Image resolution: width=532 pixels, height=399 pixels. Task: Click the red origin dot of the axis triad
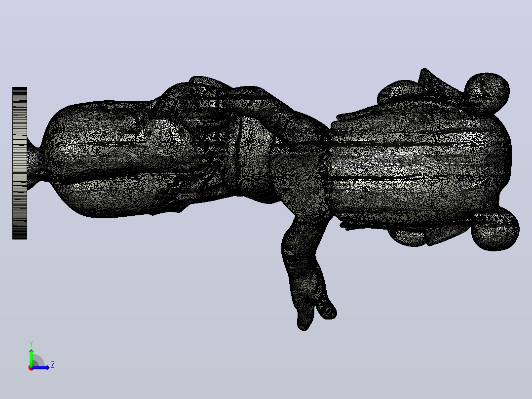[x=31, y=368]
